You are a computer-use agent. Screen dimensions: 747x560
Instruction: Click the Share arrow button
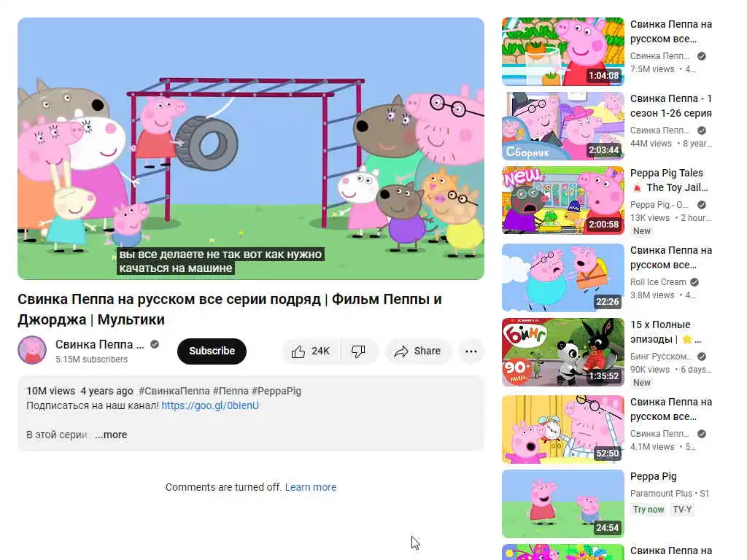pos(418,351)
